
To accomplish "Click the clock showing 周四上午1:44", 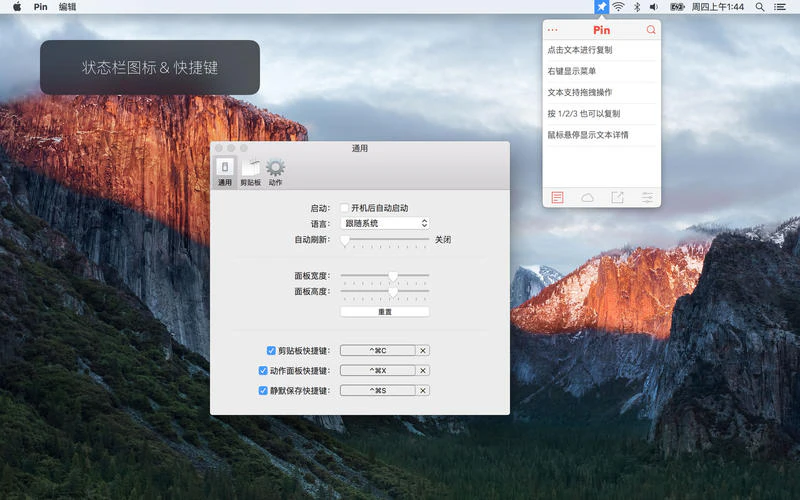I will pyautogui.click(x=718, y=7).
